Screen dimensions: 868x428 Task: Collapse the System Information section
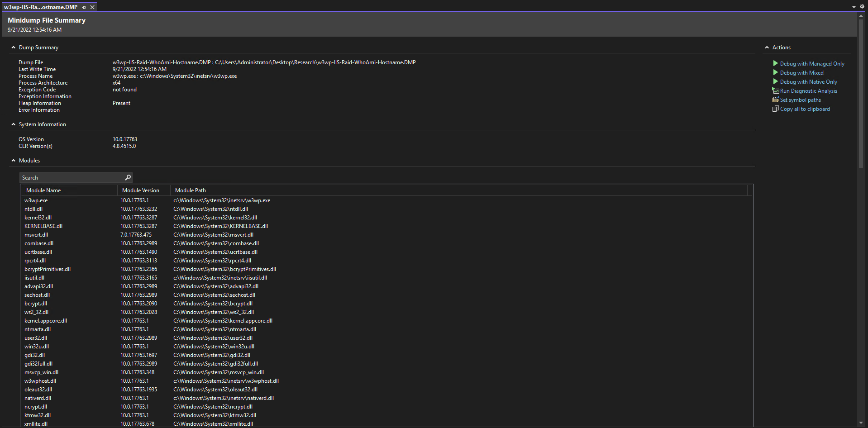coord(13,124)
